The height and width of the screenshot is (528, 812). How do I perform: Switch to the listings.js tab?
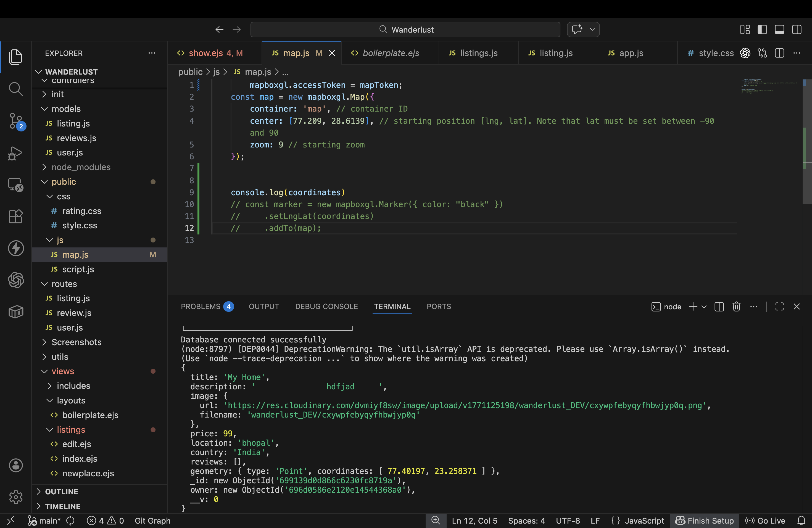coord(478,53)
